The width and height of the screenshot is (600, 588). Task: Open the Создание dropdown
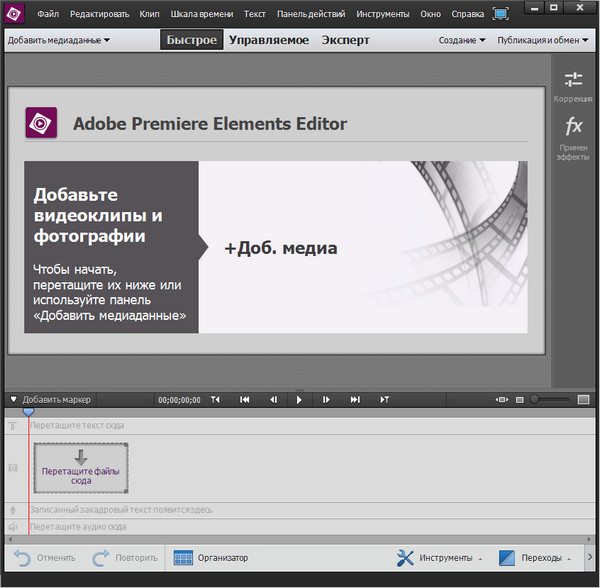pos(462,41)
